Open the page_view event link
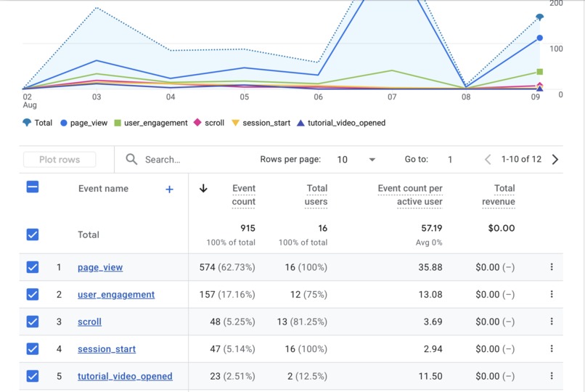Image resolution: width=585 pixels, height=392 pixels. pos(100,267)
